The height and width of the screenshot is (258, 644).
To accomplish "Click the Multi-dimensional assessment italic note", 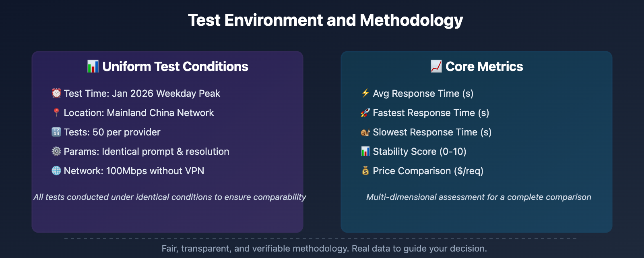I will tap(479, 197).
